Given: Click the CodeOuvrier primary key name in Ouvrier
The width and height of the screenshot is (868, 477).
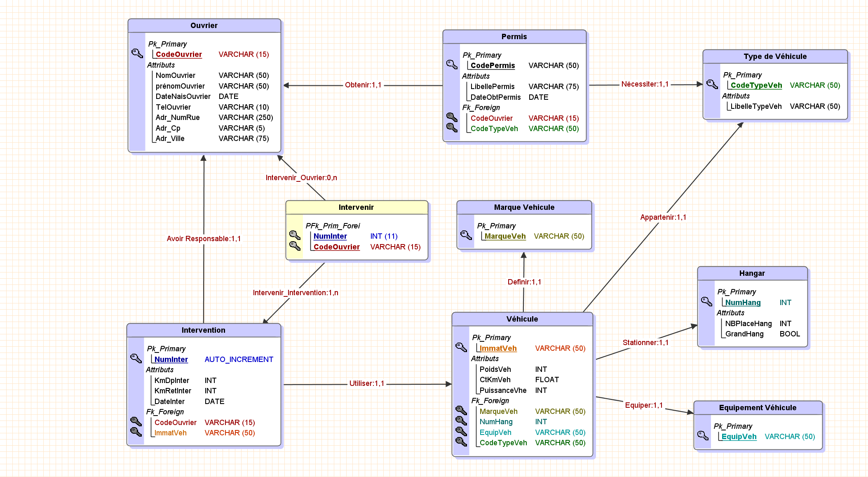Looking at the screenshot, I should (178, 54).
